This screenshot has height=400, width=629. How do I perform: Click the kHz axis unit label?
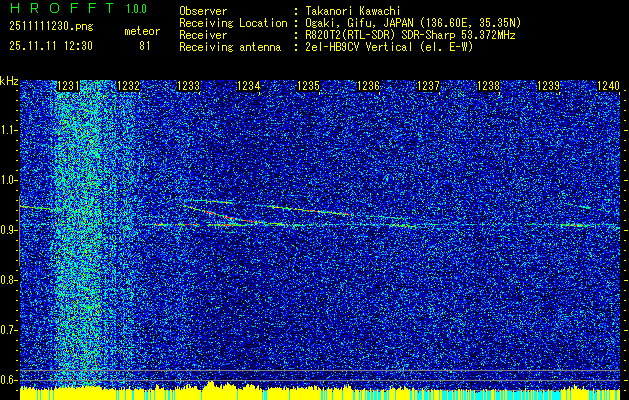click(9, 81)
